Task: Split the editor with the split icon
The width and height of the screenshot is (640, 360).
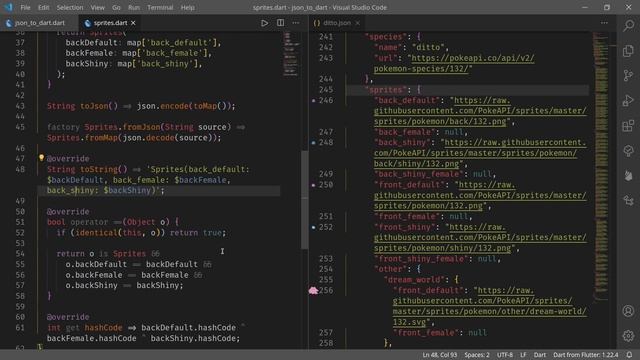Action: (280, 23)
